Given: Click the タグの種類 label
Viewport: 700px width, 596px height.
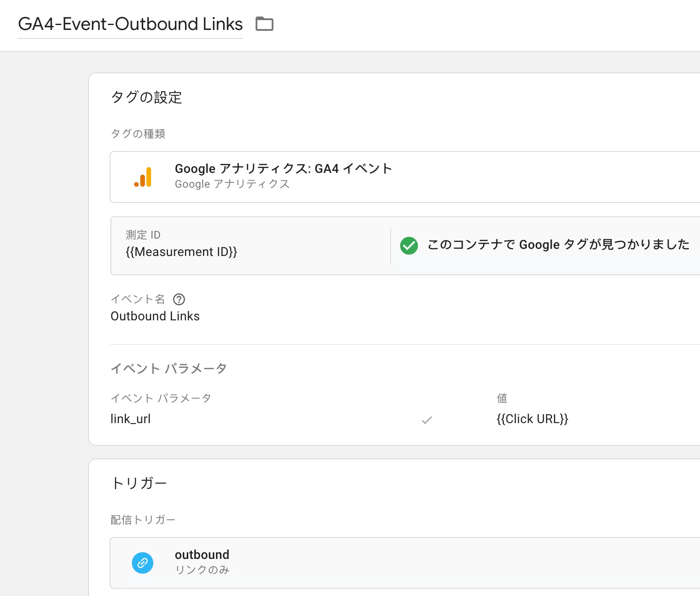Looking at the screenshot, I should [138, 134].
